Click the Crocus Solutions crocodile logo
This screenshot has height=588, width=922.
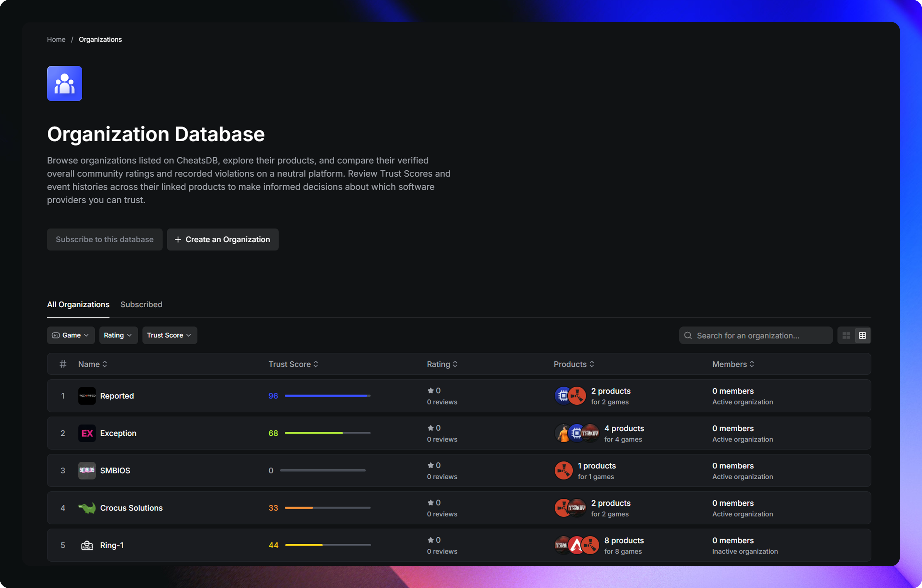click(87, 508)
